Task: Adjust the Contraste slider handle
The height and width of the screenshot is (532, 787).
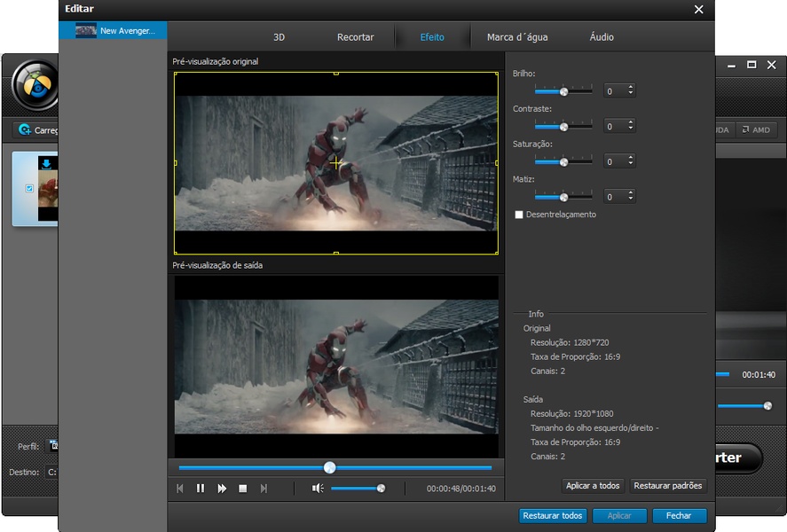Action: click(563, 127)
